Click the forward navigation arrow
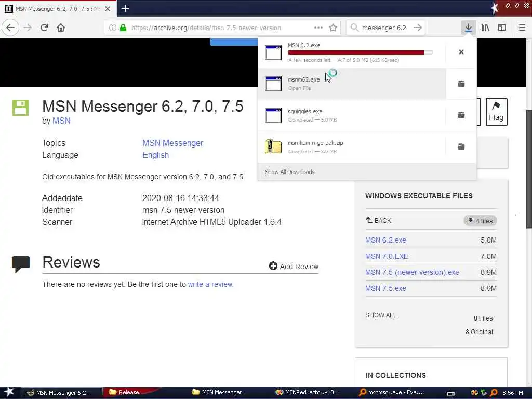 pyautogui.click(x=28, y=28)
